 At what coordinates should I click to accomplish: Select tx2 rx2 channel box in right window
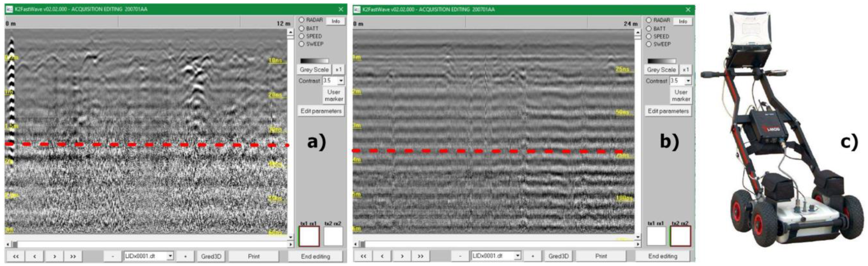pyautogui.click(x=680, y=236)
